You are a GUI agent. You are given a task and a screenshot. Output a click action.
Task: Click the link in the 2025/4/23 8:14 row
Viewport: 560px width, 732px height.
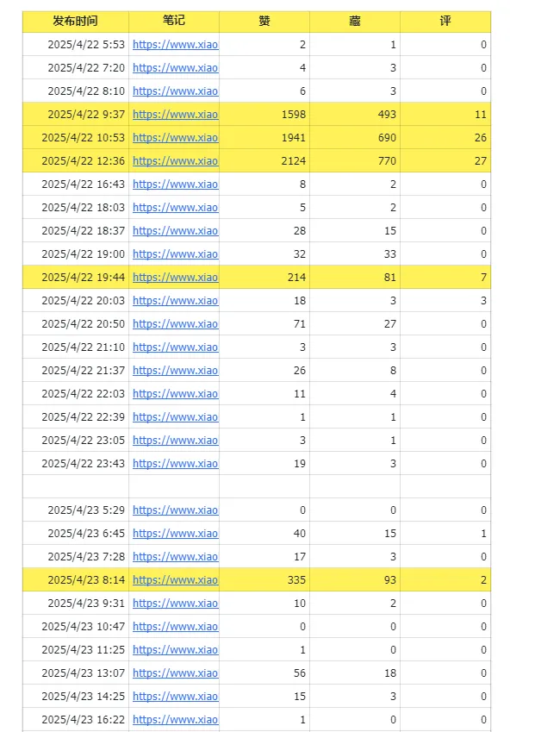click(175, 580)
